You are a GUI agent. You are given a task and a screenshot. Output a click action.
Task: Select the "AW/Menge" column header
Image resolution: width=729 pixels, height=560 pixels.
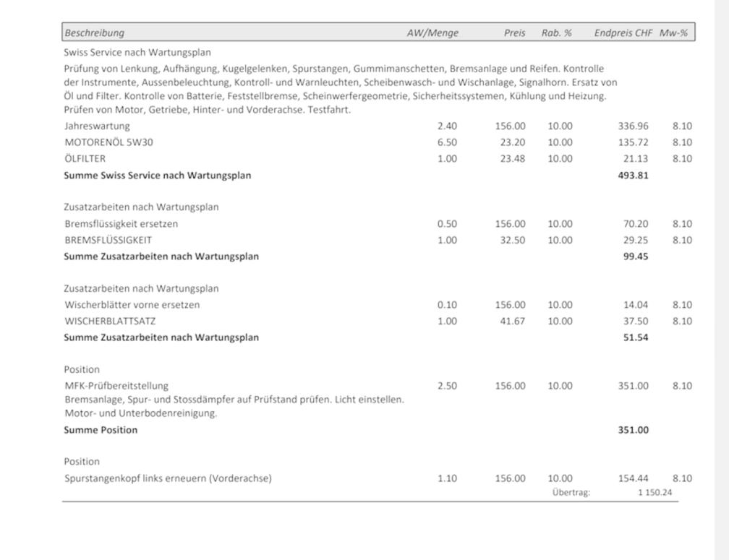point(432,33)
